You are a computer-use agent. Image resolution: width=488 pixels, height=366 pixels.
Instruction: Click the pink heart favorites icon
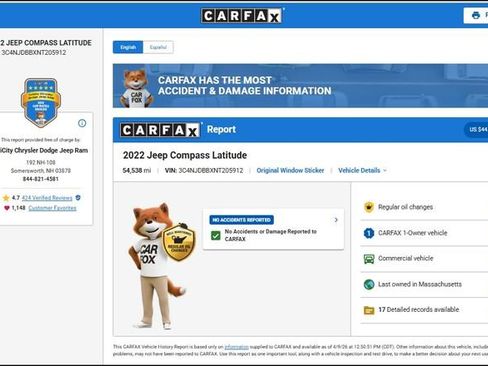[7, 208]
